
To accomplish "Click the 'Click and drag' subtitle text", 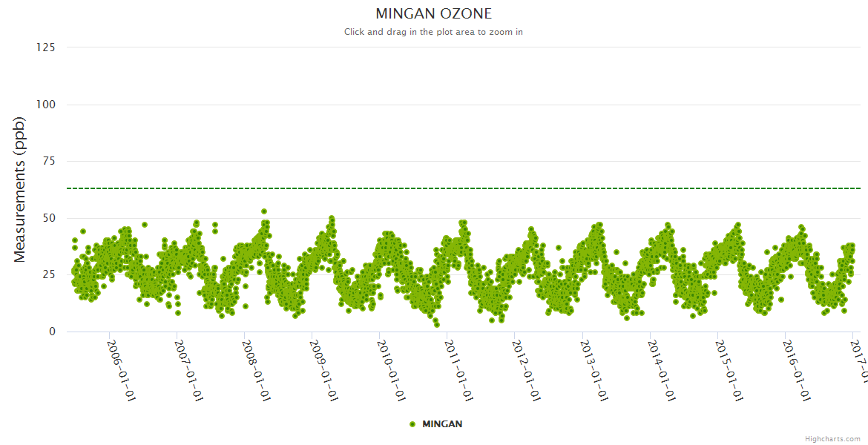I will click(433, 32).
